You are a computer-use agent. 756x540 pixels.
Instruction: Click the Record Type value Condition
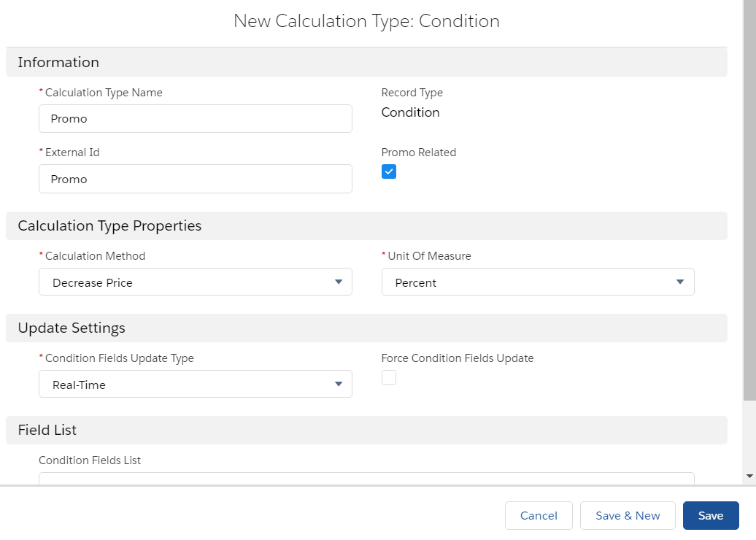click(x=410, y=112)
